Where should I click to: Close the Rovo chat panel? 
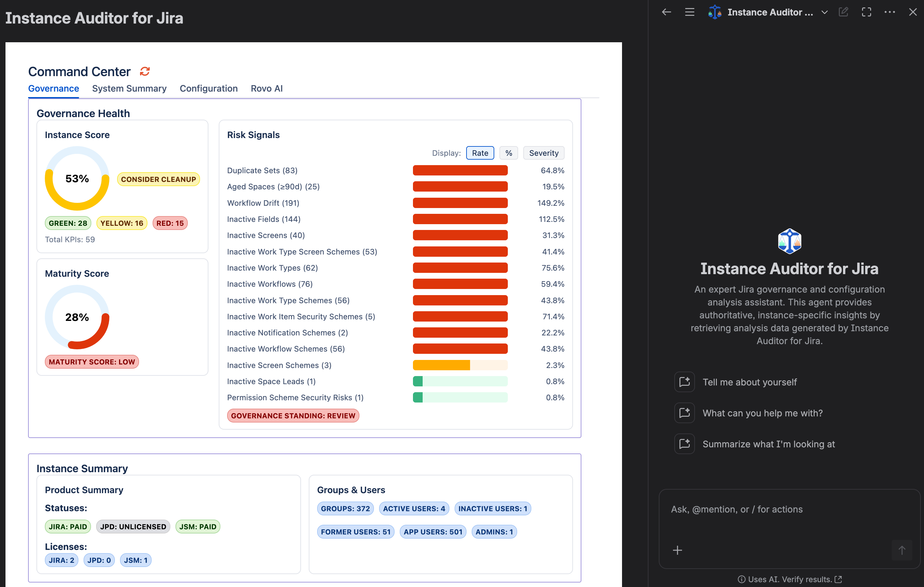pyautogui.click(x=913, y=12)
